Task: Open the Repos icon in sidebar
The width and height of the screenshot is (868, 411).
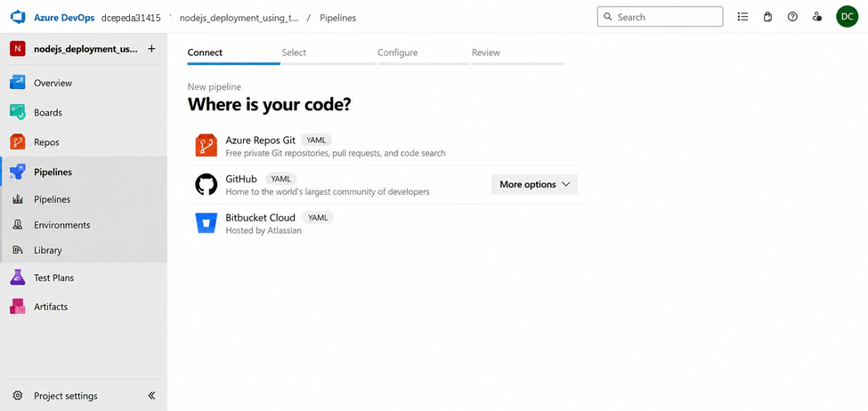Action: [18, 142]
